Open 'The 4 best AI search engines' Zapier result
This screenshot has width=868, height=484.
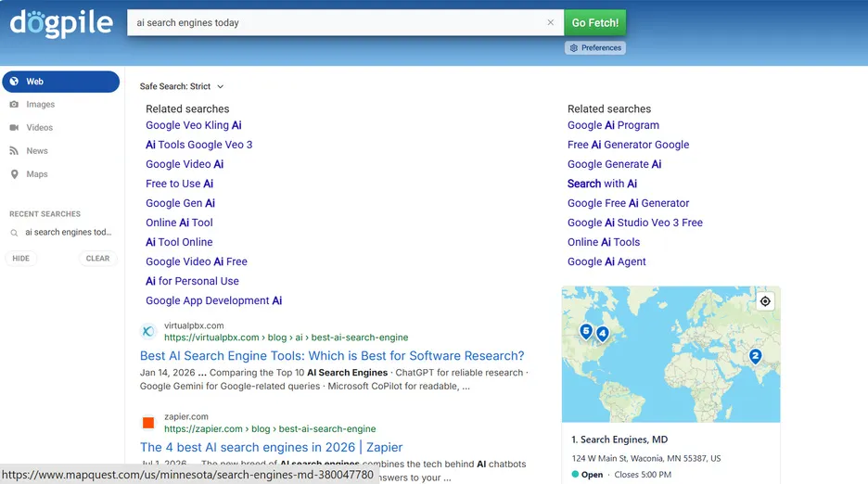coord(271,447)
